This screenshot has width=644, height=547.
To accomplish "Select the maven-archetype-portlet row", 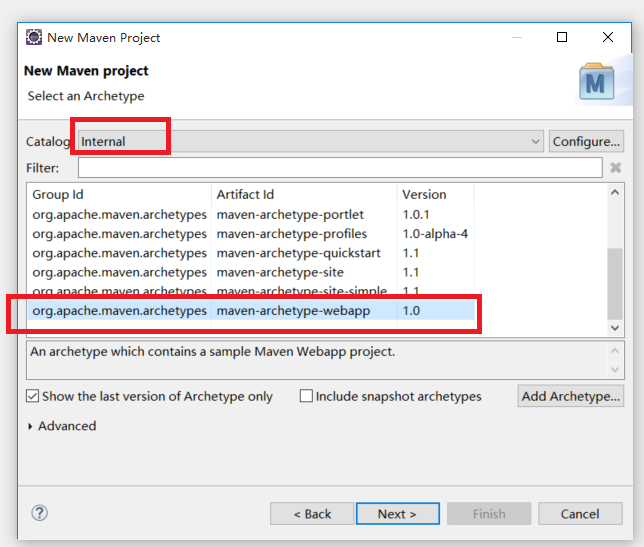I will (251, 214).
